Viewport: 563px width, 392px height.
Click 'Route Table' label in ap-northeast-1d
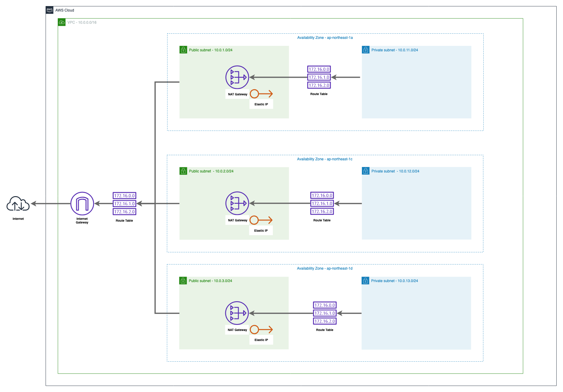[325, 330]
